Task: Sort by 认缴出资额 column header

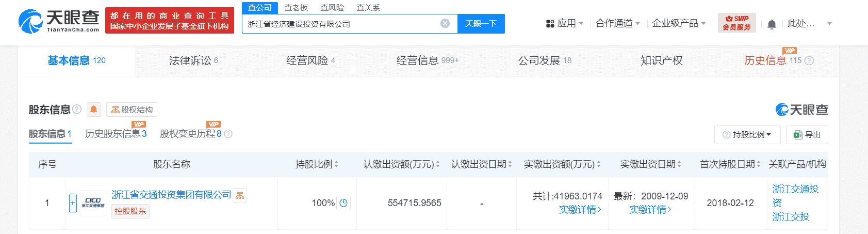Action: pos(401,164)
